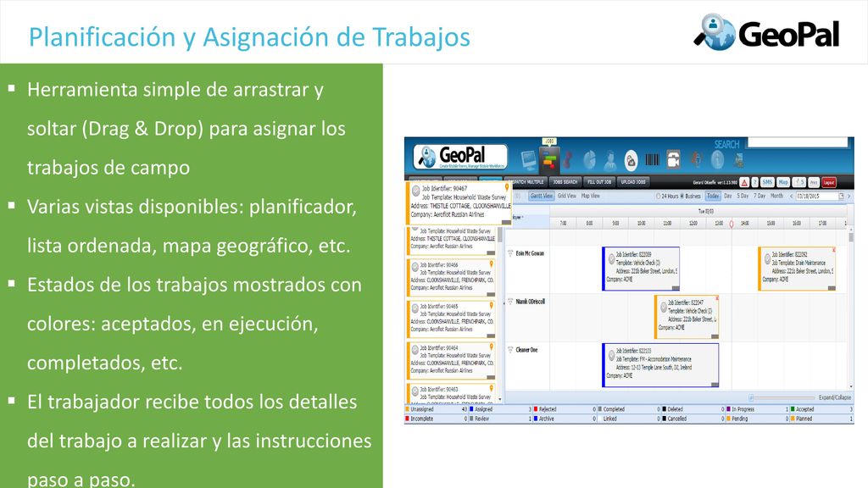Image resolution: width=868 pixels, height=488 pixels.
Task: Click the Dispatch Multiple button
Action: (x=527, y=182)
